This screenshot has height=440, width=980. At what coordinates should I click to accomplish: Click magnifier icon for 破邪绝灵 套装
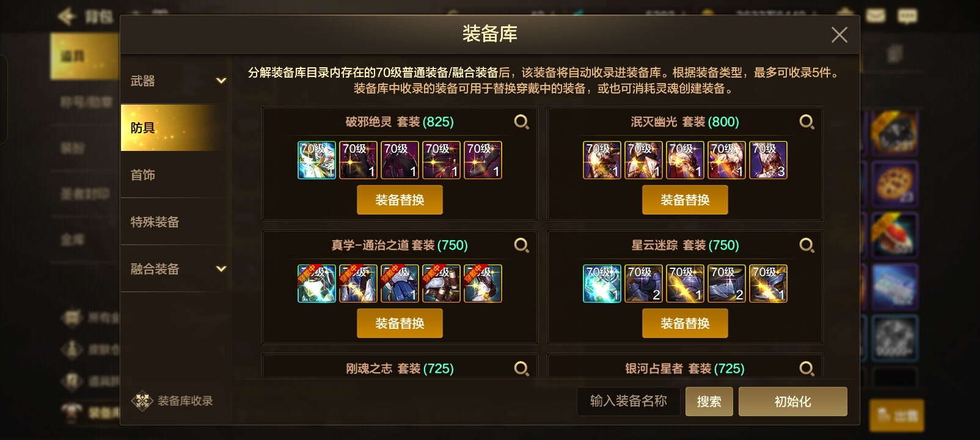(521, 122)
